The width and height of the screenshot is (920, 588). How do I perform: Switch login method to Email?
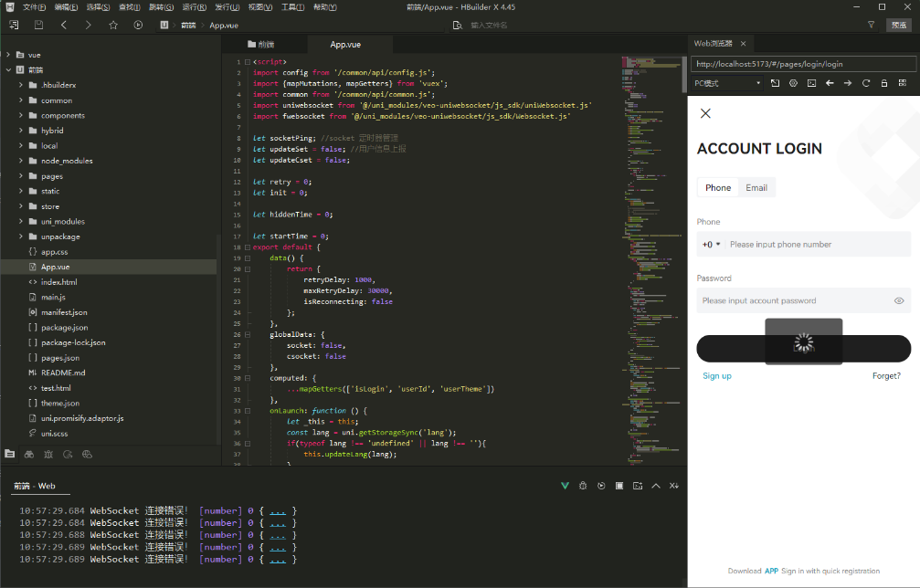click(x=756, y=187)
